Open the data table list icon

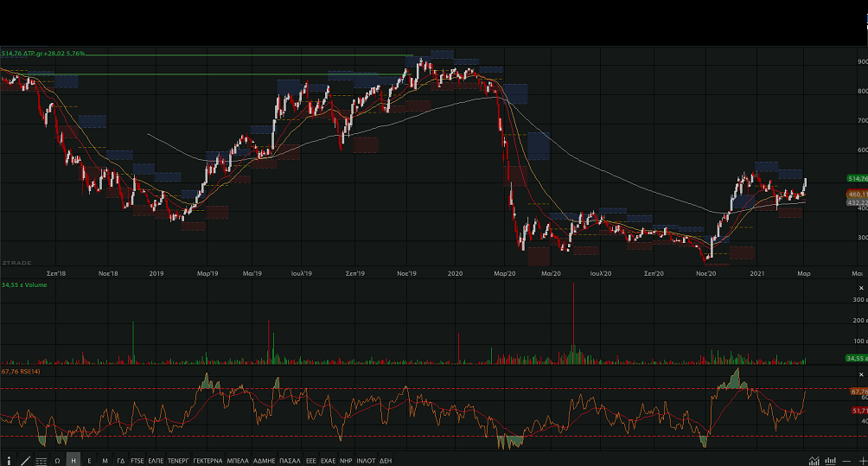pos(41,461)
